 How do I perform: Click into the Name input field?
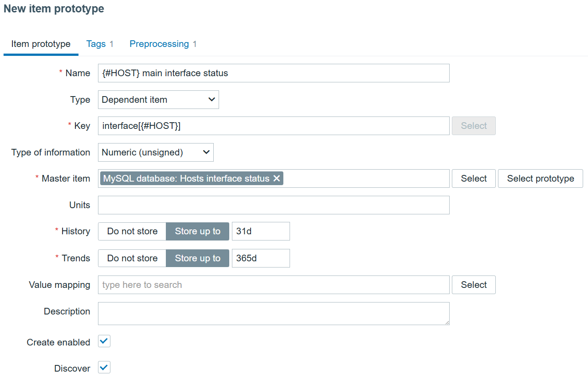[x=274, y=73]
